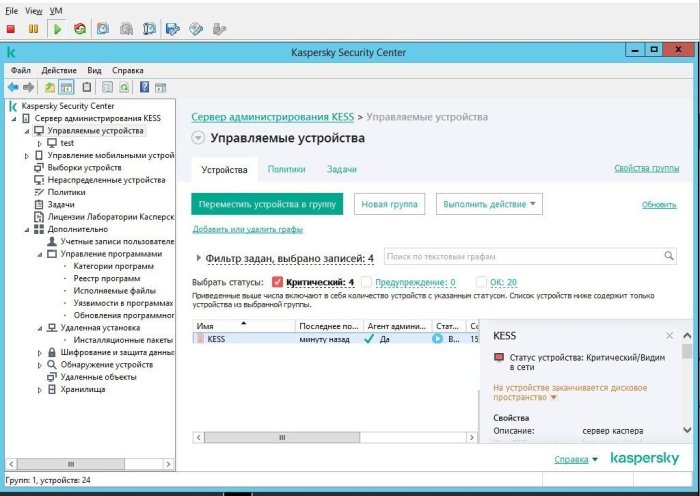This screenshot has width=700, height=496.
Task: Click the search magnifier icon
Action: point(669,256)
